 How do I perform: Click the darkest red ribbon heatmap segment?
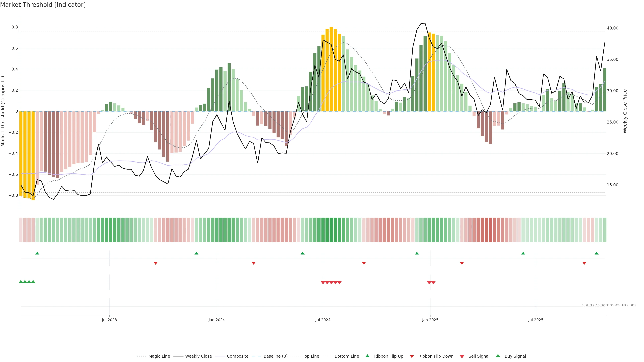[x=490, y=230]
